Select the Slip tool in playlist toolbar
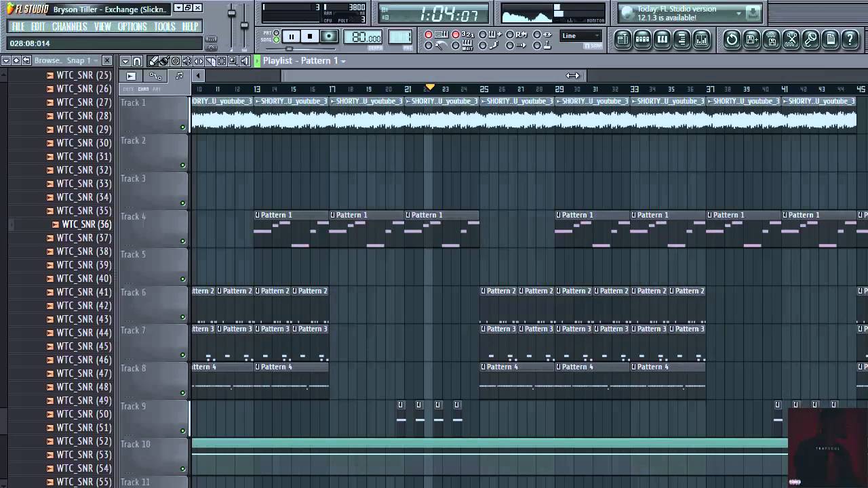 (x=199, y=61)
